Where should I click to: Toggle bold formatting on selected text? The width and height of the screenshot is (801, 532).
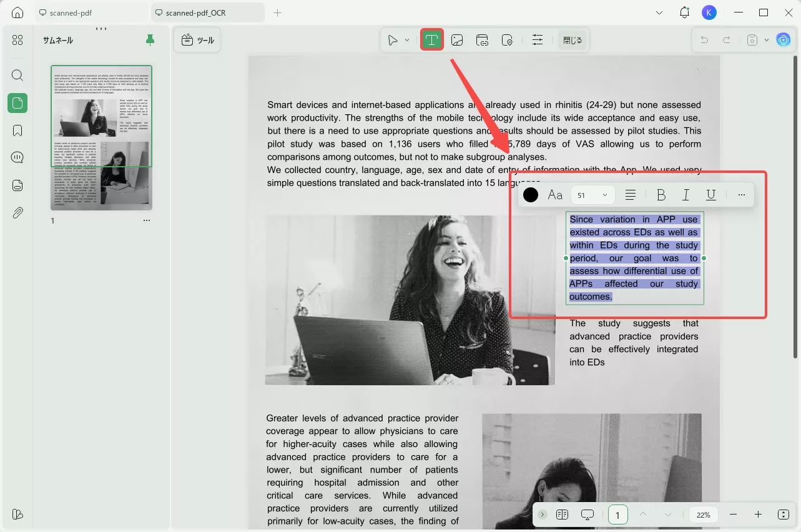(661, 195)
